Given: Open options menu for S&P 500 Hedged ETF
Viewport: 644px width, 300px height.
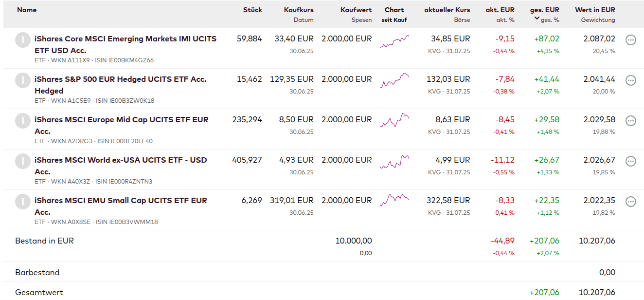Looking at the screenshot, I should point(630,80).
